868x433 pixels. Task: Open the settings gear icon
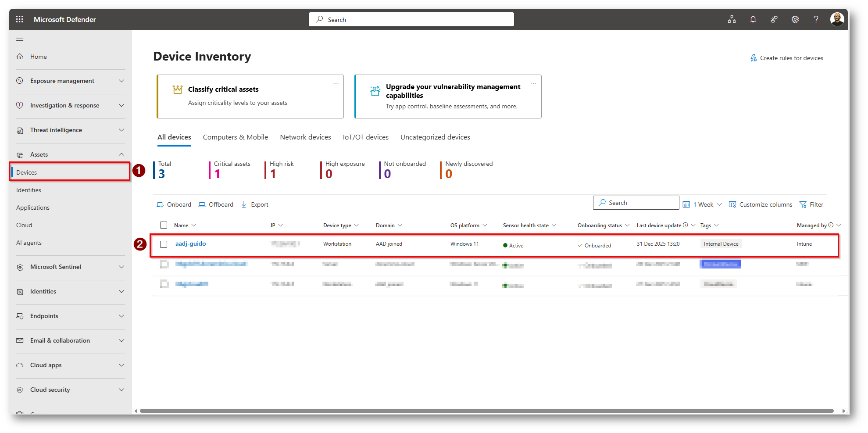(795, 19)
